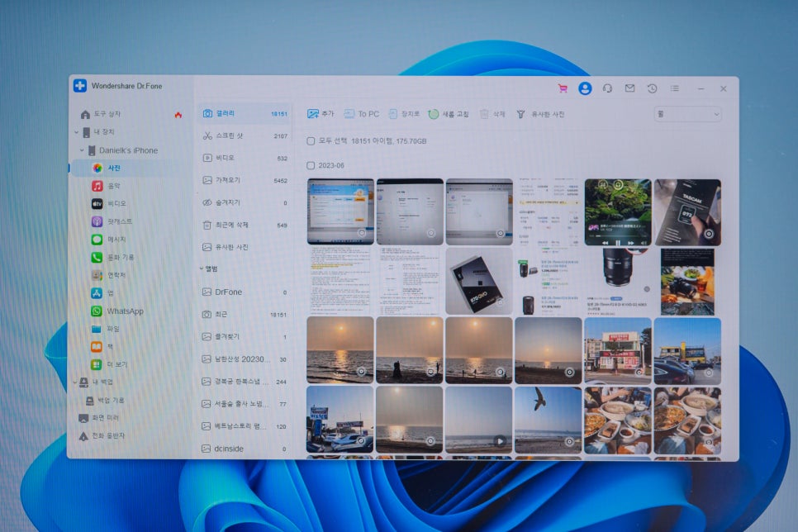The height and width of the screenshot is (532, 798).
Task: Filter with the 유사한 사진 toolbar button
Action: click(540, 114)
